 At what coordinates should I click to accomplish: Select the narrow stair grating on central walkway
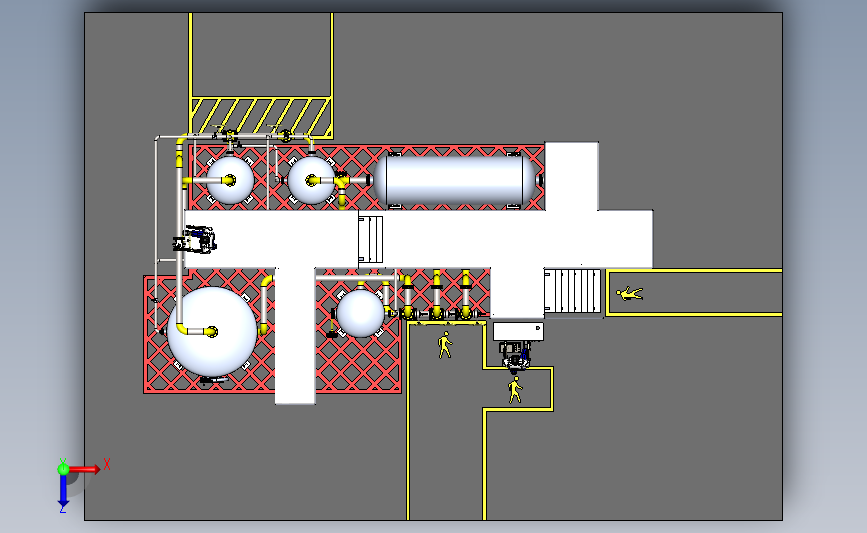[x=370, y=239]
